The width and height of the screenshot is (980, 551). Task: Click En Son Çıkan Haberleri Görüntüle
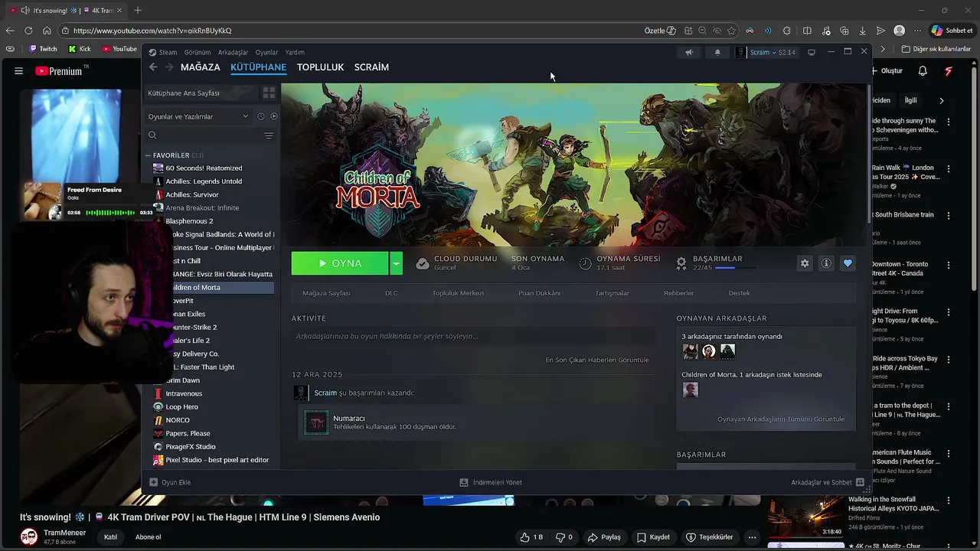click(x=596, y=360)
